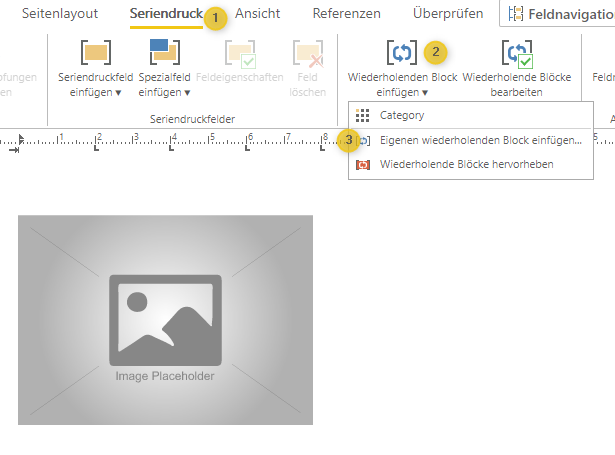Screen dimensions: 615x455
Task: Open Wiederholende Blöcke bearbeiten
Action: click(517, 52)
